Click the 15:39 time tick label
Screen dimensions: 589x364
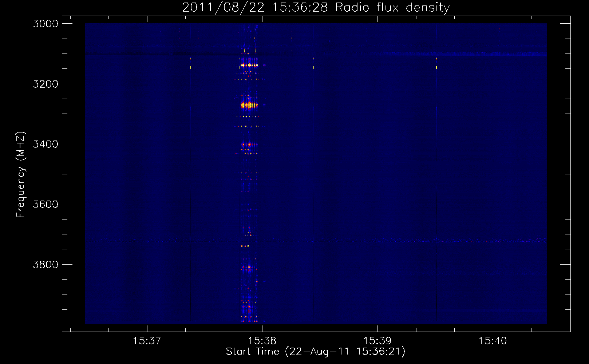[377, 341]
